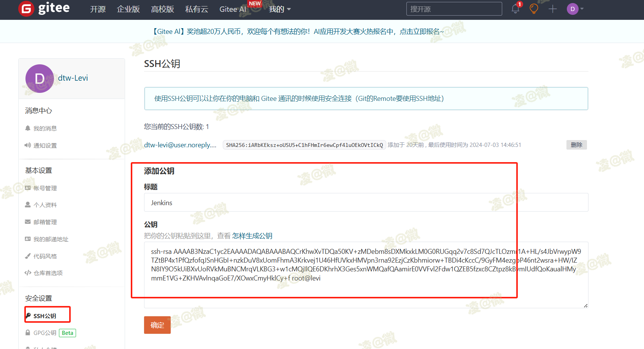Image resolution: width=644 pixels, height=349 pixels.
Task: Click inside the 公钥 textarea
Action: coord(366,275)
